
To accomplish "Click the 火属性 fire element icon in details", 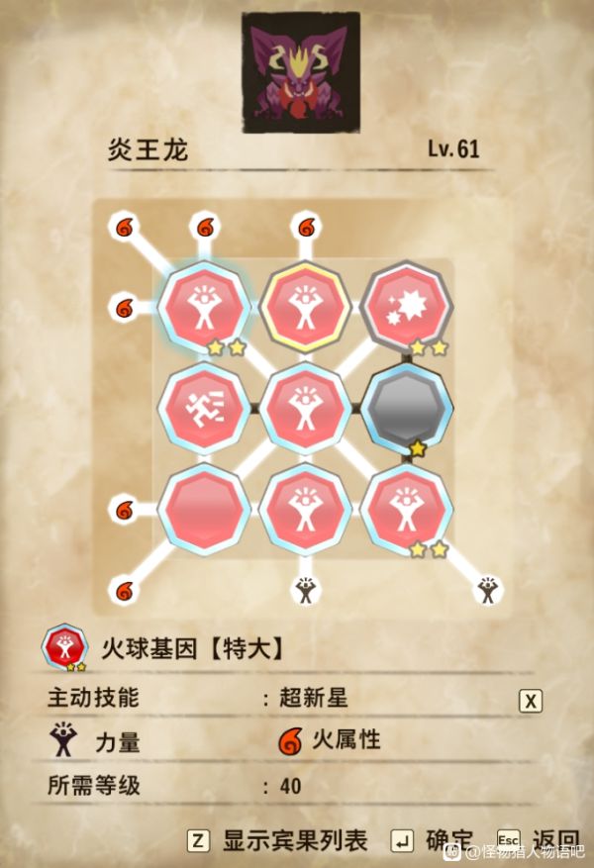I will click(x=290, y=741).
